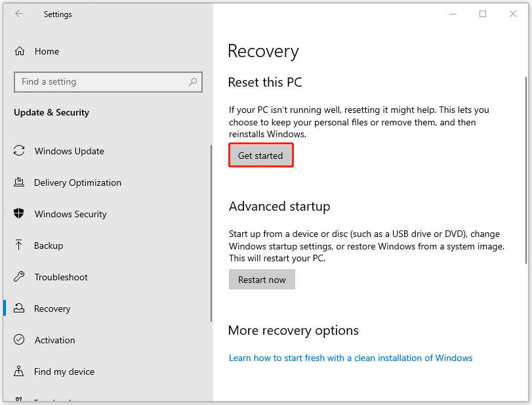
Task: Click the Restart now button
Action: (262, 280)
